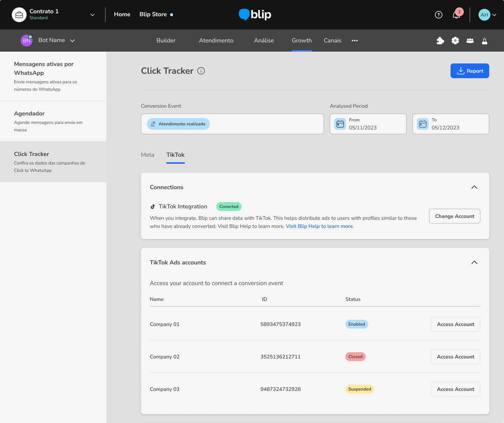Click the Conected status badge

(229, 207)
